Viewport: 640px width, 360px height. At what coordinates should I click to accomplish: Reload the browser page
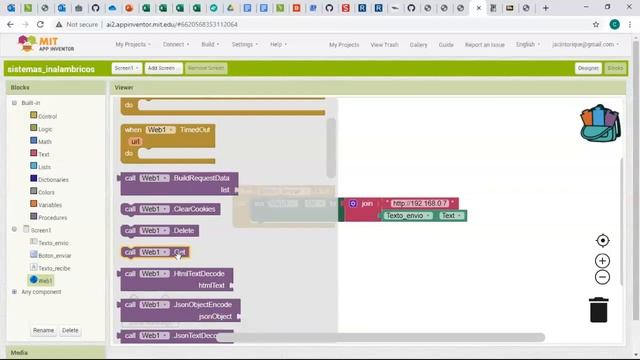[x=40, y=24]
